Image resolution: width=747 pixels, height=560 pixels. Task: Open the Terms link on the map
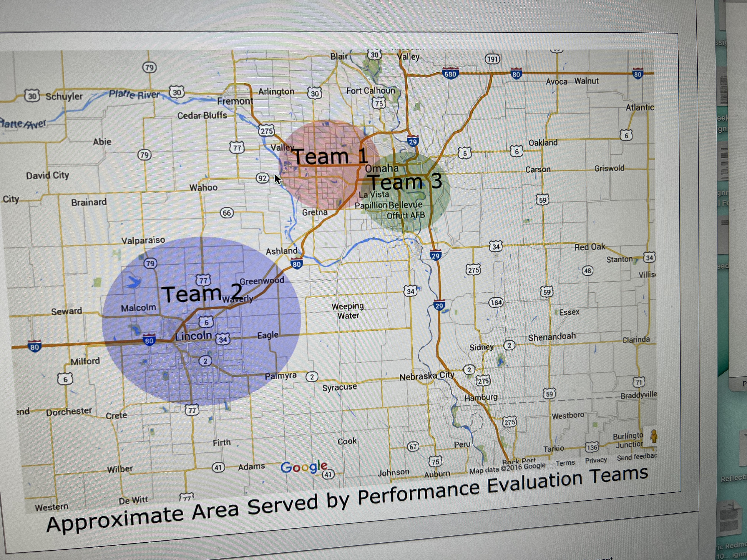565,463
